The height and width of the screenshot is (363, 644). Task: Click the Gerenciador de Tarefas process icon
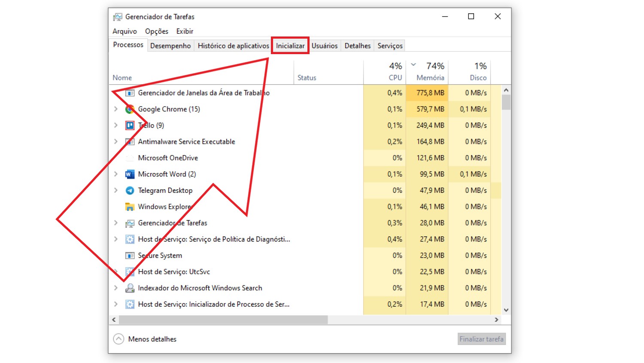pyautogui.click(x=130, y=223)
